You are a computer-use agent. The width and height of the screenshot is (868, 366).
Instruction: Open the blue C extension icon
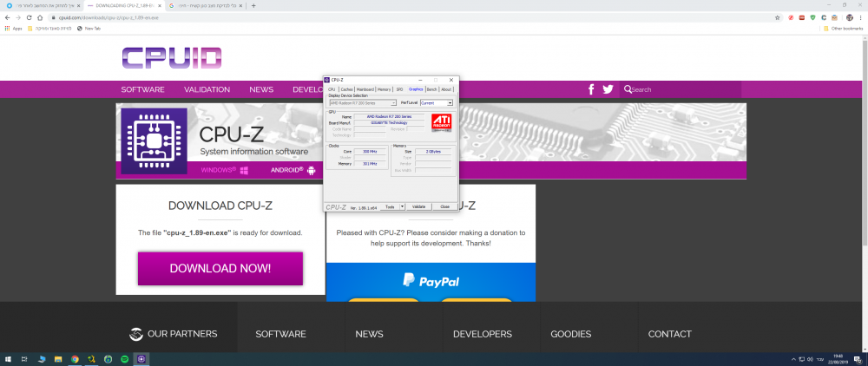[x=824, y=17]
